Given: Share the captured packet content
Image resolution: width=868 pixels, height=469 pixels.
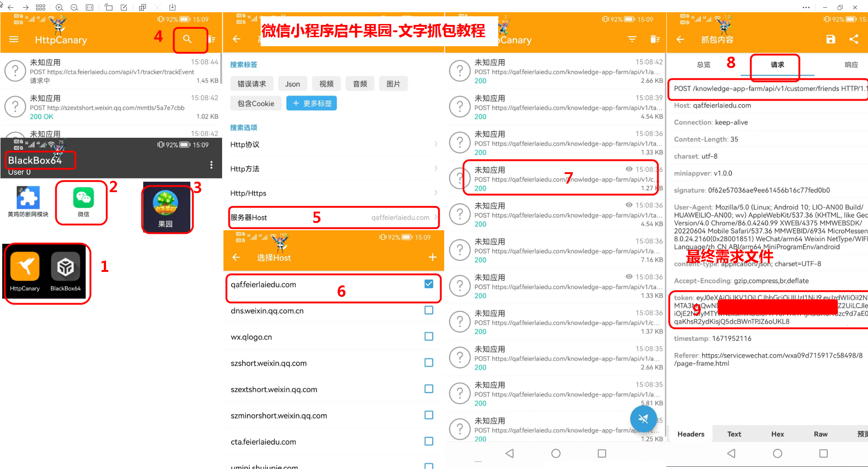Looking at the screenshot, I should pyautogui.click(x=853, y=39).
